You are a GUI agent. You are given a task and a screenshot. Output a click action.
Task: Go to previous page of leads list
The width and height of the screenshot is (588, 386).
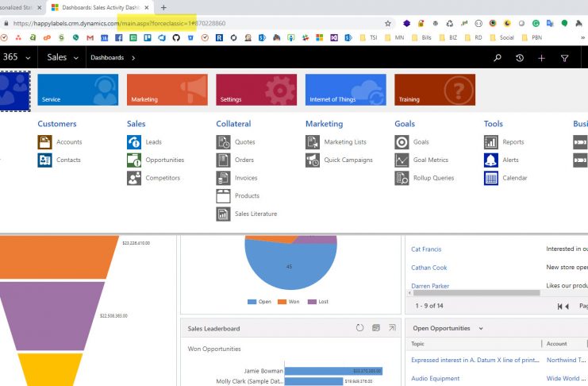click(567, 307)
